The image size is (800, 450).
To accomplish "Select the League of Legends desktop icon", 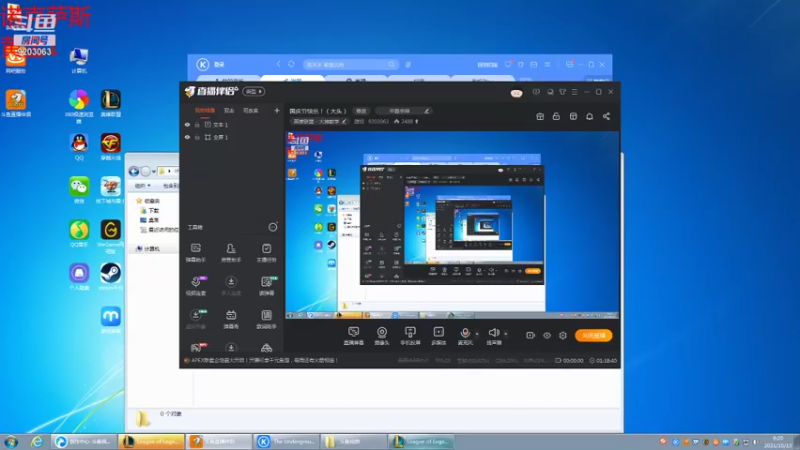I will pos(110,104).
